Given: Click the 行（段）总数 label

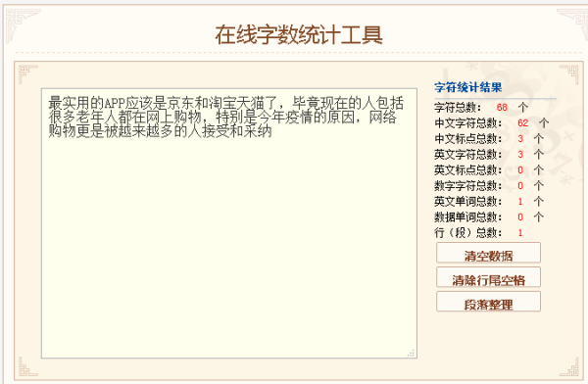Looking at the screenshot, I should [x=467, y=233].
